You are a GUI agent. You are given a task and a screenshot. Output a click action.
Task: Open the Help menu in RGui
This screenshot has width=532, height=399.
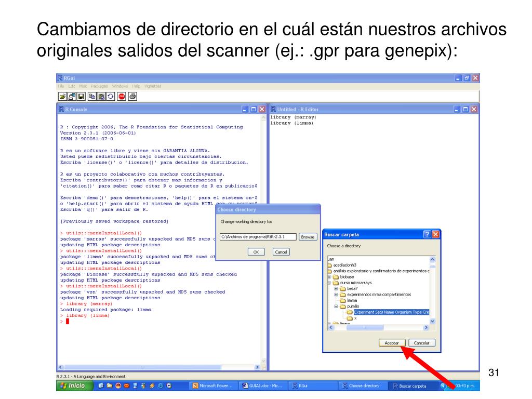136,87
